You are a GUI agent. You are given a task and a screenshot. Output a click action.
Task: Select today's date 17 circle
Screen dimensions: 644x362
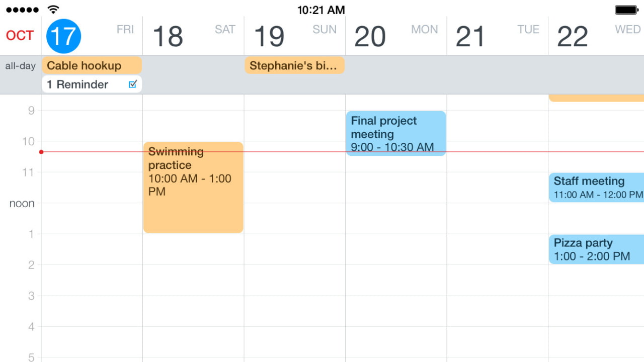pyautogui.click(x=64, y=36)
